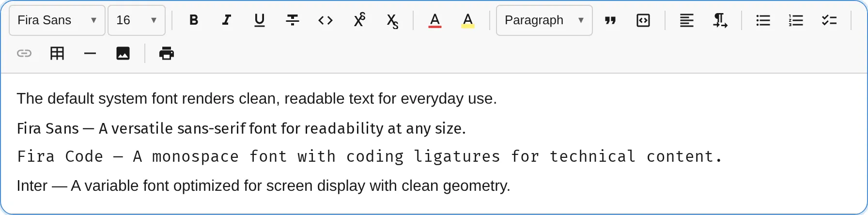868x215 pixels.
Task: Click the Fira Code monospace line
Action: pos(370,156)
